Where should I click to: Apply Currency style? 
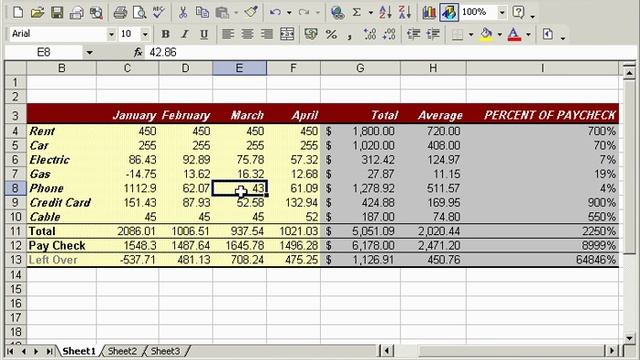click(311, 34)
